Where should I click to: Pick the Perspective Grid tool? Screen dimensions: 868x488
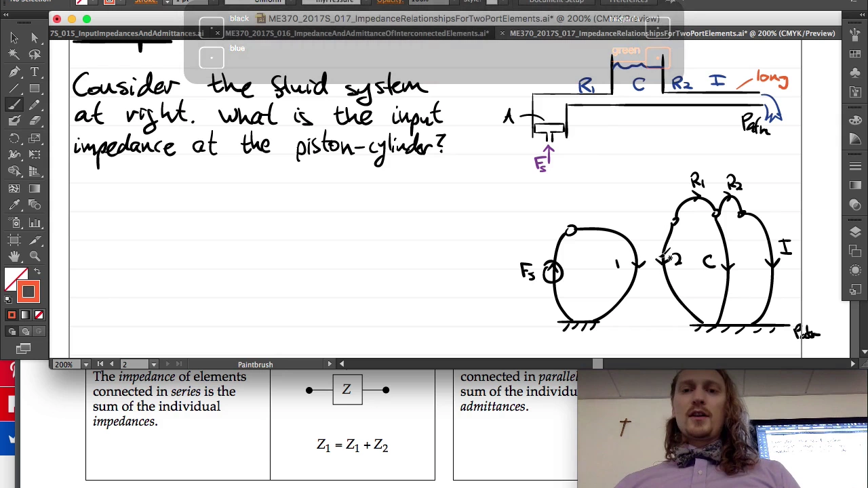click(x=35, y=171)
